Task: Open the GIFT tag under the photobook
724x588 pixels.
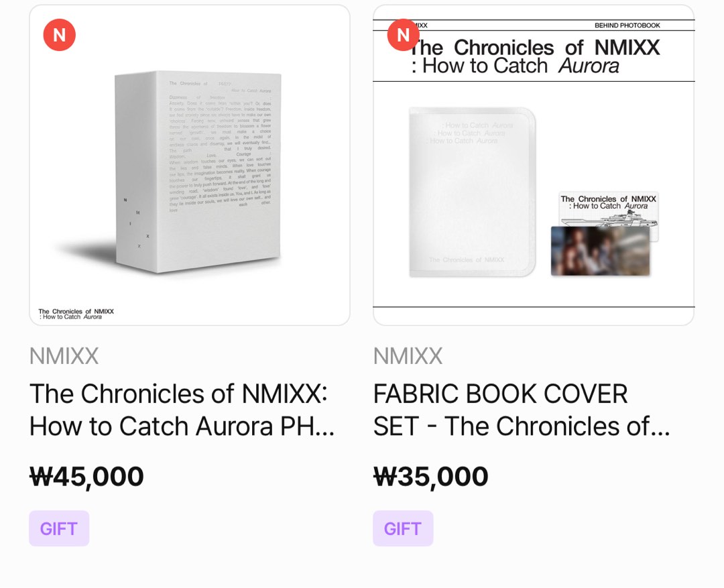Action: click(x=59, y=528)
